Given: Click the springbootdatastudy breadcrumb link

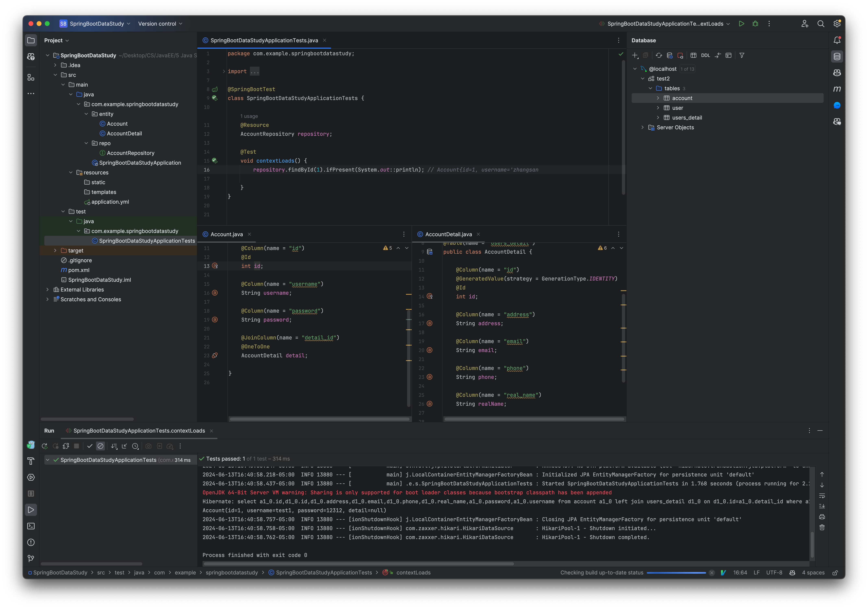Looking at the screenshot, I should (232, 572).
